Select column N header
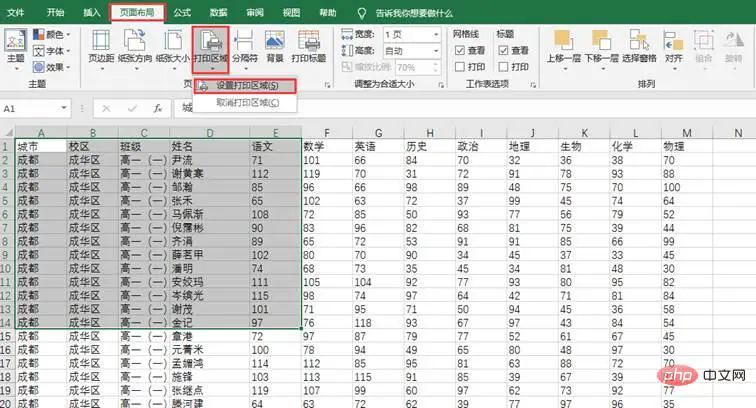Viewport: 756px width, 408px height. click(x=738, y=133)
